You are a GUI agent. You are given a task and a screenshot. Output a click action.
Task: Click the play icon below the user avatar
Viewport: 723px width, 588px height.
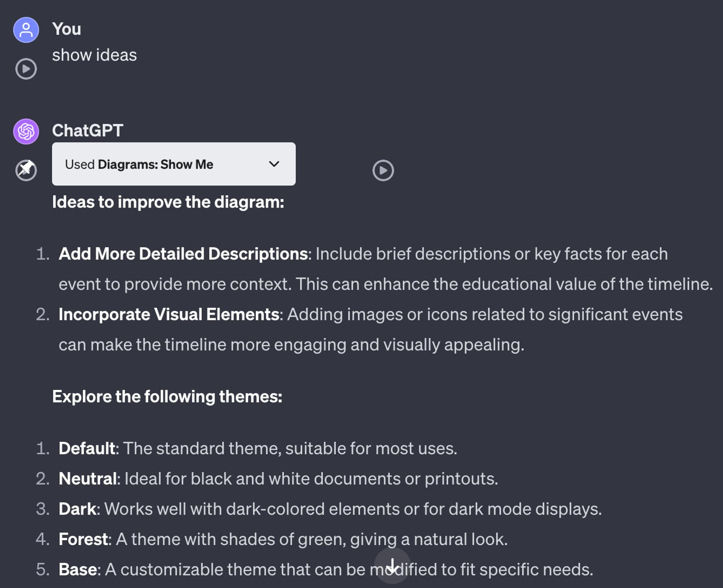[x=26, y=69]
